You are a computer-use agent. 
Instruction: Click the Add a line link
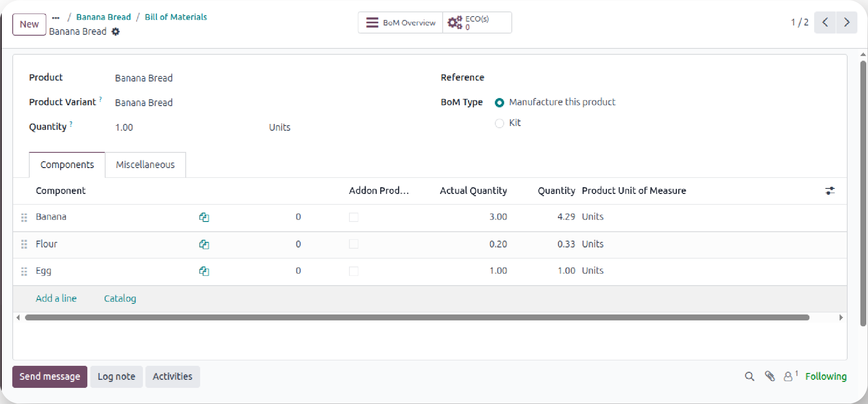[x=56, y=298]
